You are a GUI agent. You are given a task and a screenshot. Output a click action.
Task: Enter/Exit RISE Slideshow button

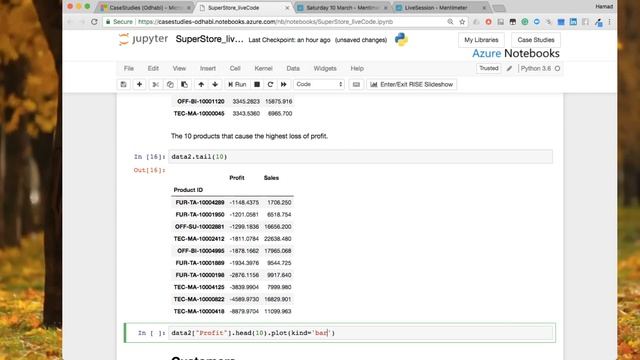[411, 84]
